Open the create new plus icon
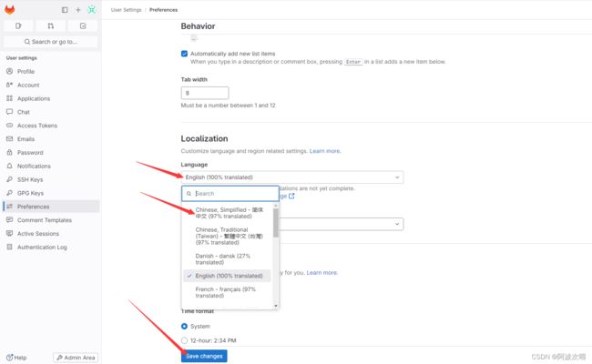The image size is (592, 364). (x=78, y=10)
